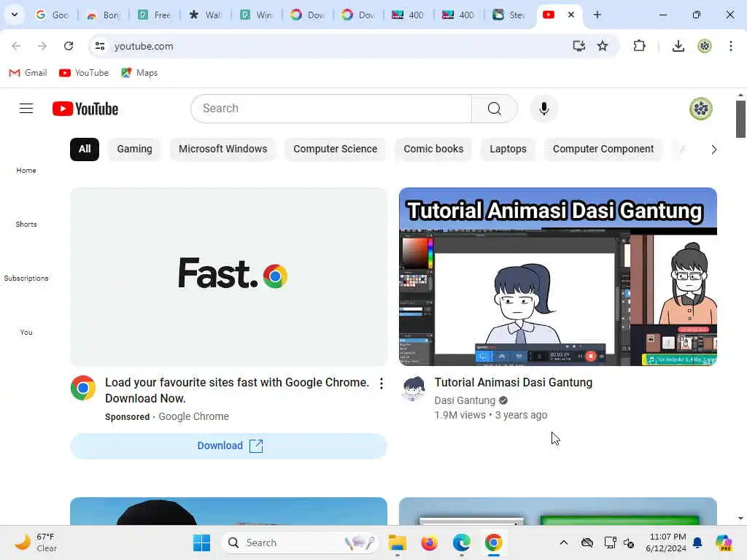Viewport: 747px width, 560px height.
Task: Show hidden system tray icons
Action: point(564,542)
